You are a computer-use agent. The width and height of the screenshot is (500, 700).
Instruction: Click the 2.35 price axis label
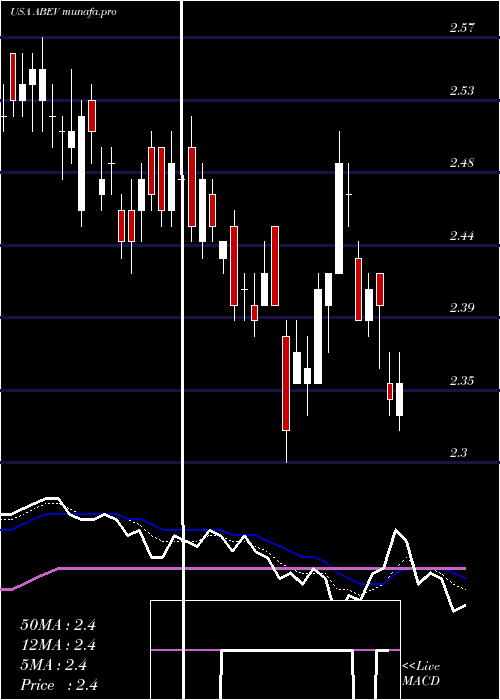pyautogui.click(x=462, y=381)
